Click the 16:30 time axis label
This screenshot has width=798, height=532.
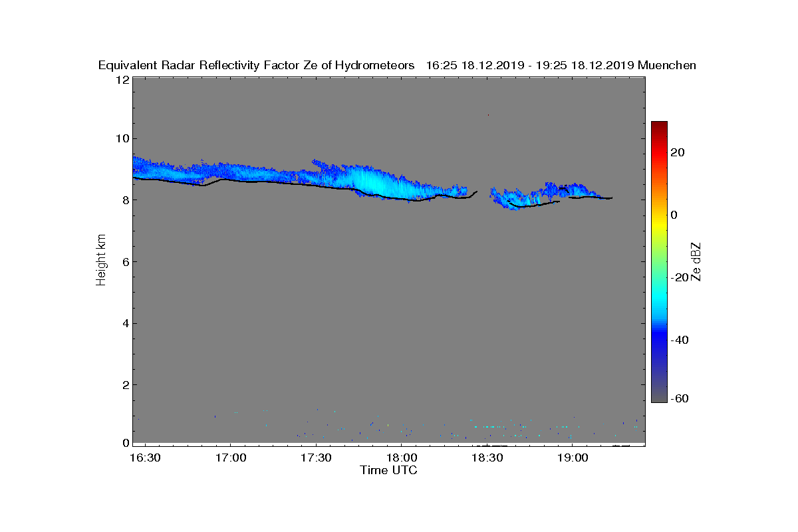pyautogui.click(x=145, y=458)
